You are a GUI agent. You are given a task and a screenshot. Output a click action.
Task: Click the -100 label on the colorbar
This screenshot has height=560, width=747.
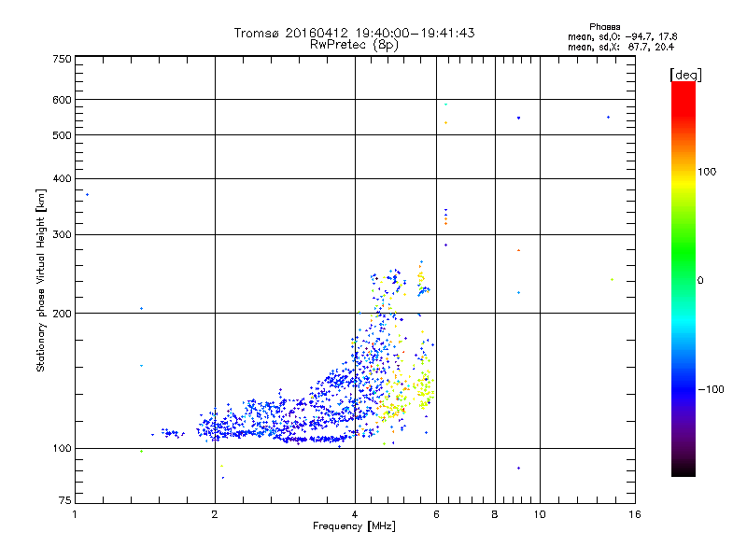pyautogui.click(x=712, y=389)
